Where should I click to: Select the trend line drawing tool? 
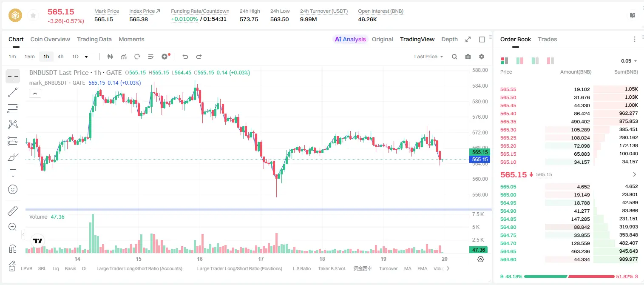pyautogui.click(x=13, y=92)
